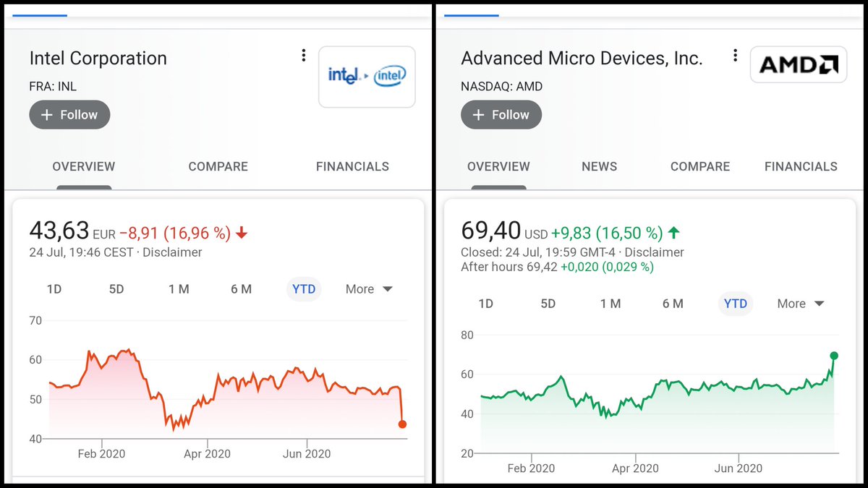Select 1 M range on AMD chart

click(610, 304)
